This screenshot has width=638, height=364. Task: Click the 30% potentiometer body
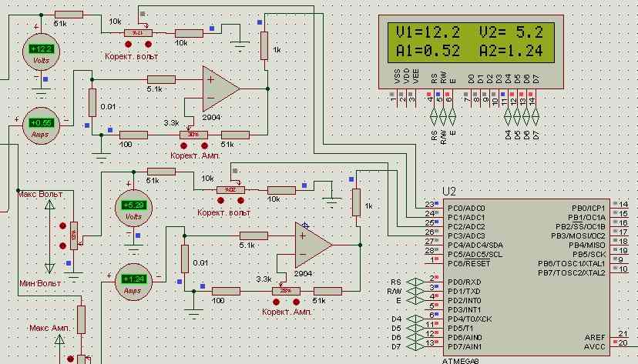tap(193, 135)
